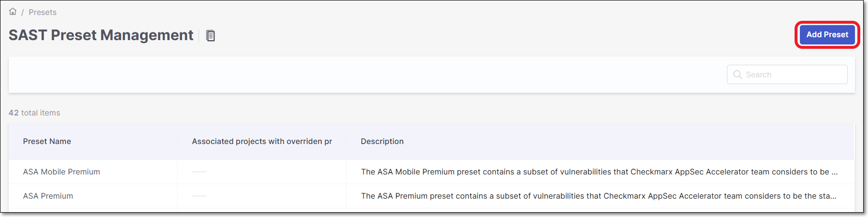
Task: Click divider between Associated projects and Description
Action: tap(346, 141)
